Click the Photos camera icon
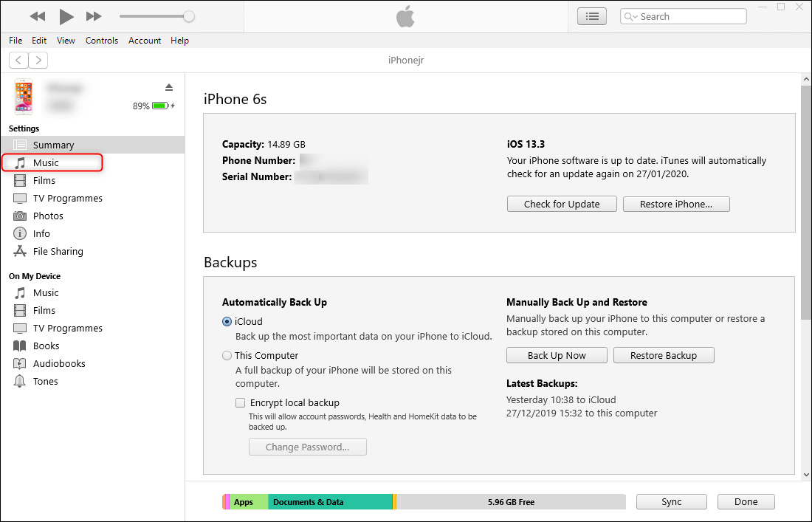The height and width of the screenshot is (522, 812). point(20,216)
